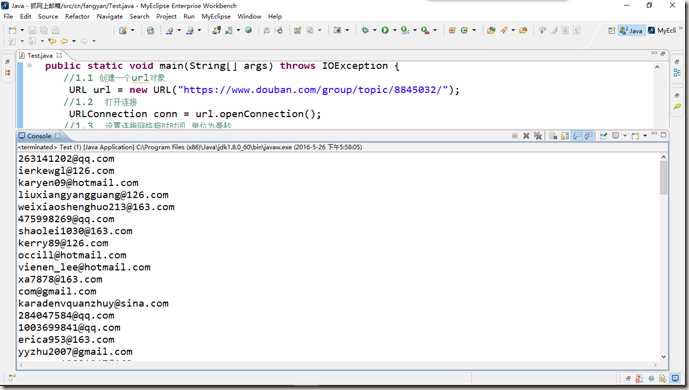Click the Debug bug icon in toolbar

click(x=365, y=30)
